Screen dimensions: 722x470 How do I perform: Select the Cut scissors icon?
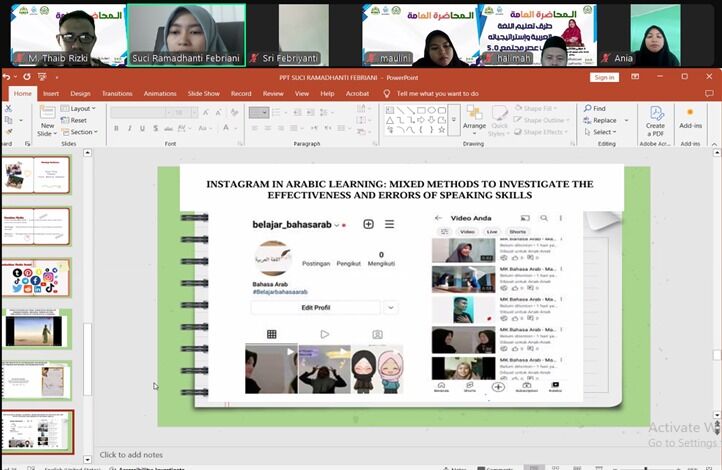tap(8, 109)
